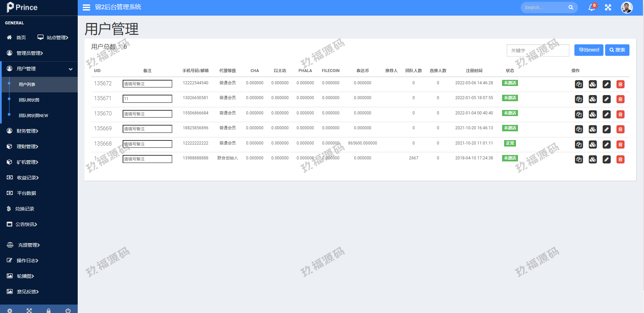Select 团队树状图 submenu item
This screenshot has width=644, height=313.
pos(29,100)
